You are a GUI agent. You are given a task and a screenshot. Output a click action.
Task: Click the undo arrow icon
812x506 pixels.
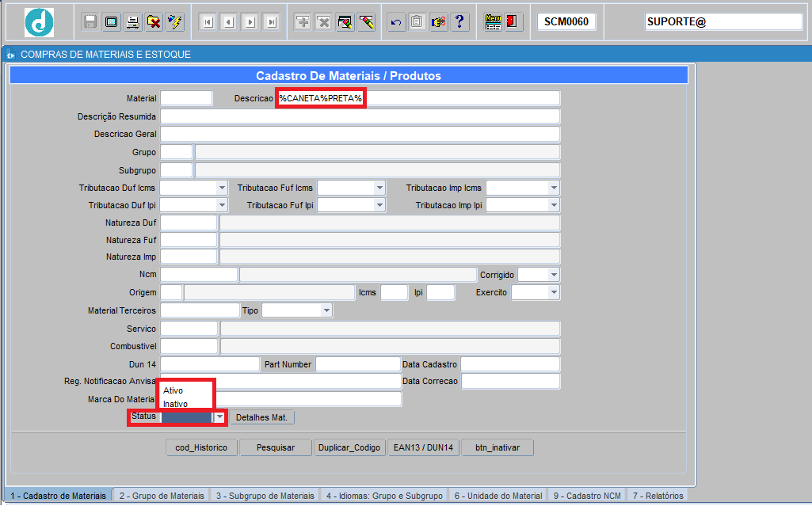(x=396, y=21)
